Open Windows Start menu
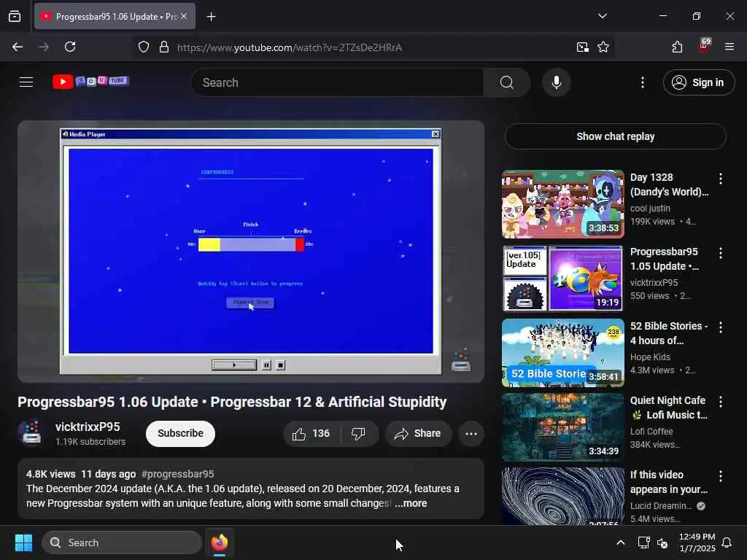Screen dimensions: 747x560 point(23,542)
